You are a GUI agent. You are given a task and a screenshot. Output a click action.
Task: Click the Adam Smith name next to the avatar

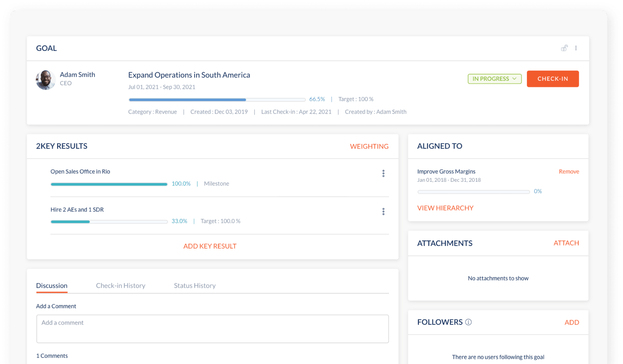(77, 75)
